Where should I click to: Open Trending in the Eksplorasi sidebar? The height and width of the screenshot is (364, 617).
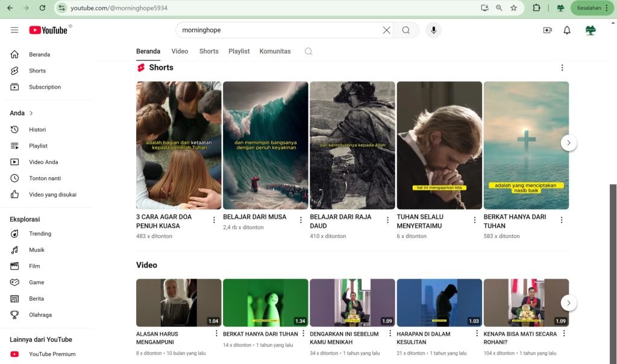coord(40,234)
